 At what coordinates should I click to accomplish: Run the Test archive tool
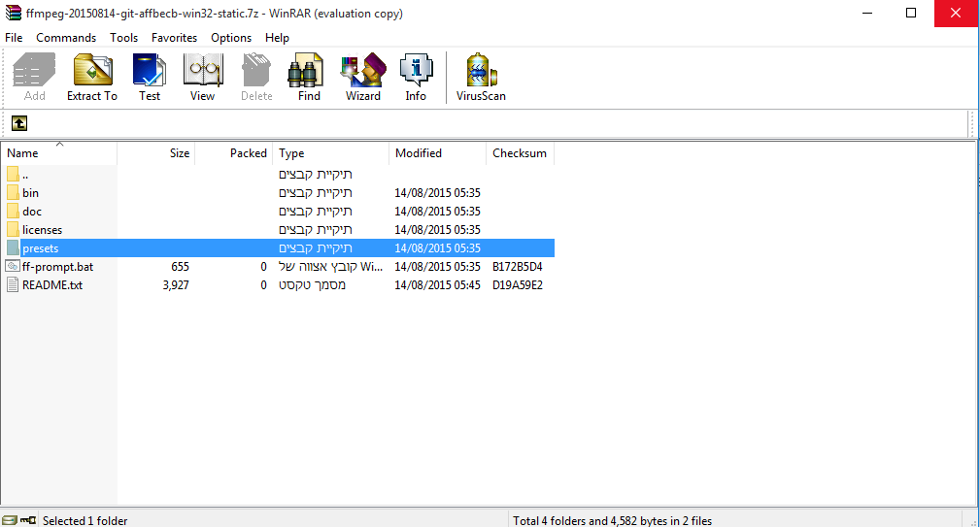pyautogui.click(x=150, y=76)
